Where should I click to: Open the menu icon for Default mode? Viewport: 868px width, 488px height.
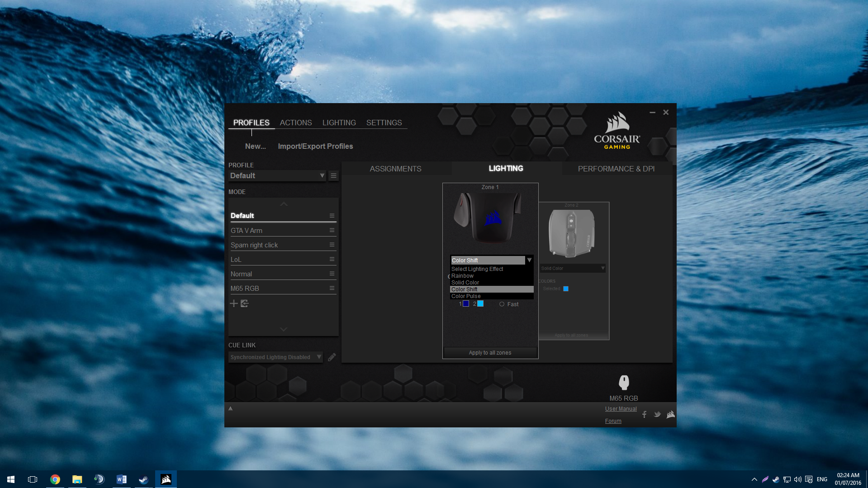(332, 216)
